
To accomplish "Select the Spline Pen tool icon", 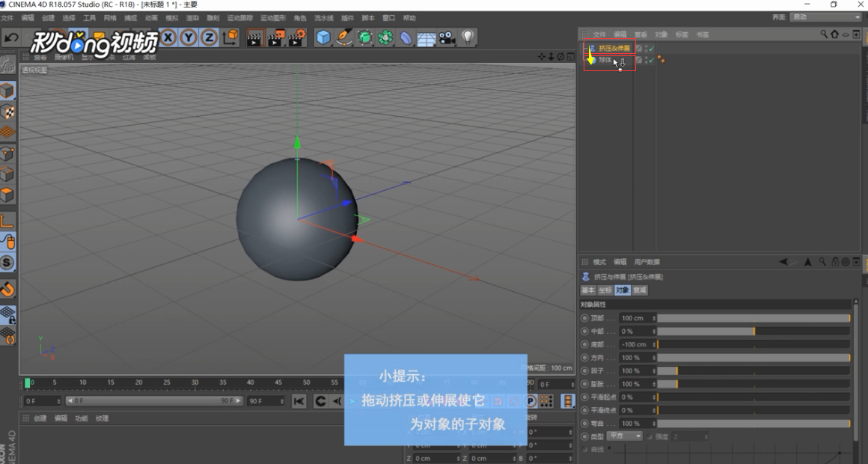I will point(343,37).
